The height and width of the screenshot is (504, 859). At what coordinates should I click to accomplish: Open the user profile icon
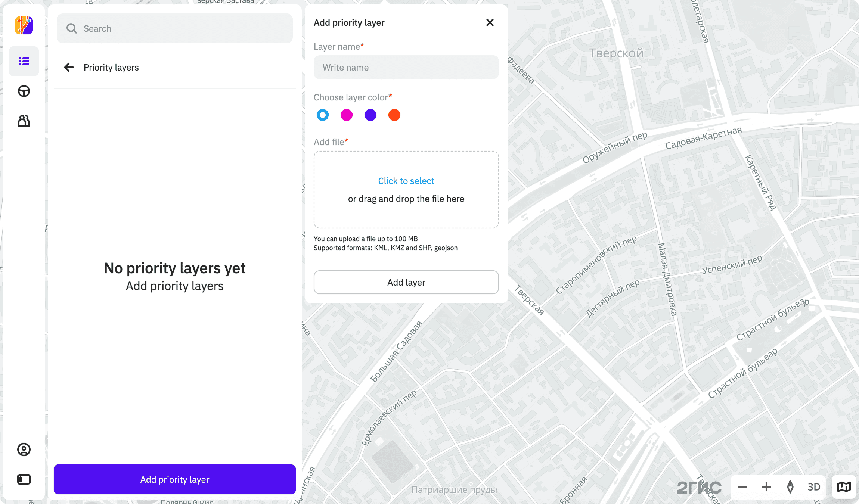point(24,449)
